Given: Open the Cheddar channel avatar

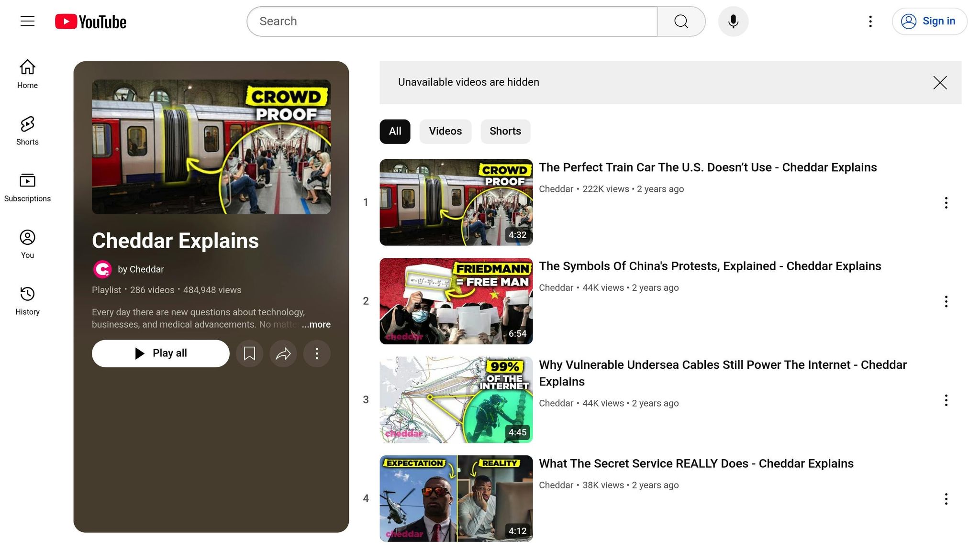Looking at the screenshot, I should pyautogui.click(x=102, y=269).
